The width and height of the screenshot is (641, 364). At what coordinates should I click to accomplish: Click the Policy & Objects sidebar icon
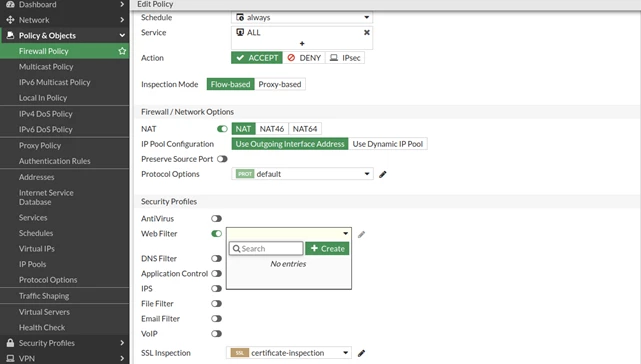click(x=10, y=35)
